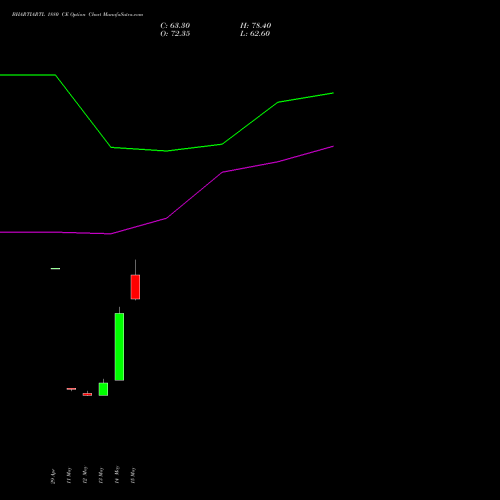Click the 14 May date axis label
500x500 pixels.
coord(117,475)
